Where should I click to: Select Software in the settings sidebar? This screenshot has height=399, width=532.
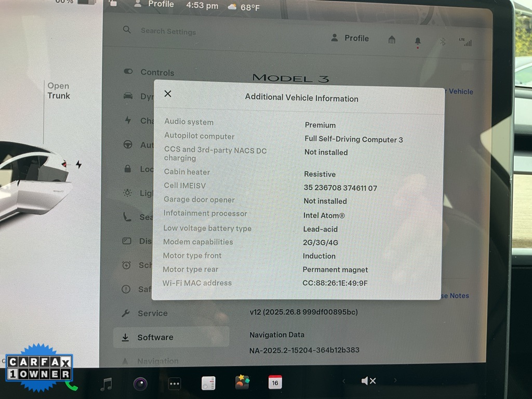(x=155, y=337)
